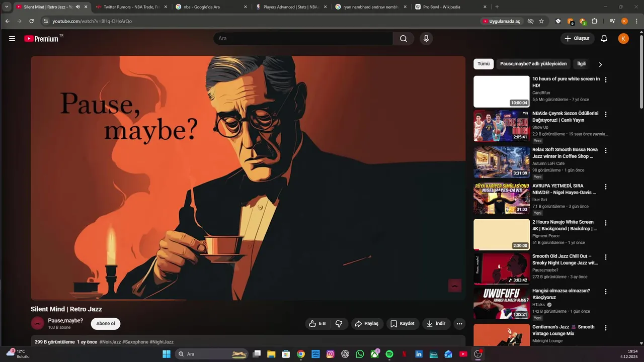Open WhatsApp from the taskbar
644x362 pixels.
360,354
